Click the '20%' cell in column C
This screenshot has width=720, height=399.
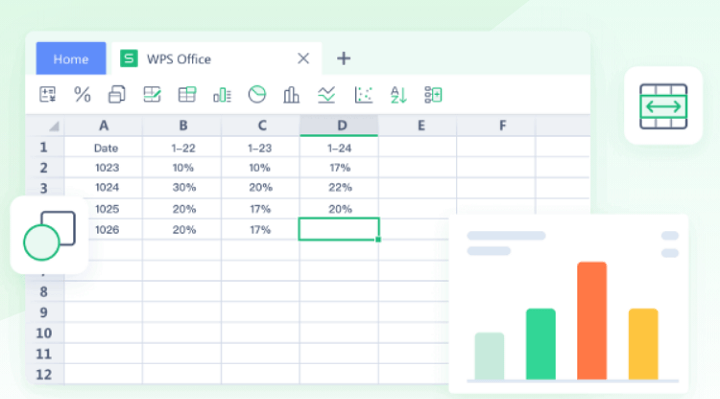pyautogui.click(x=261, y=188)
